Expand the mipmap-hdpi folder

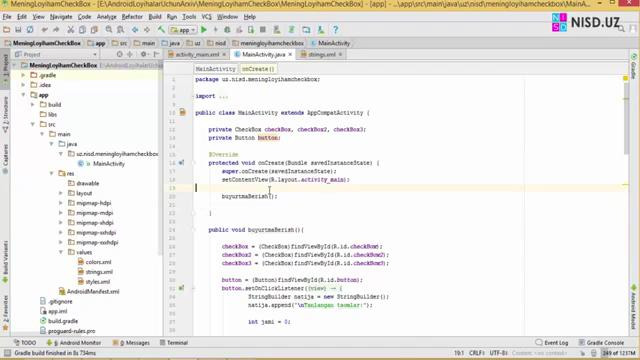(61, 203)
